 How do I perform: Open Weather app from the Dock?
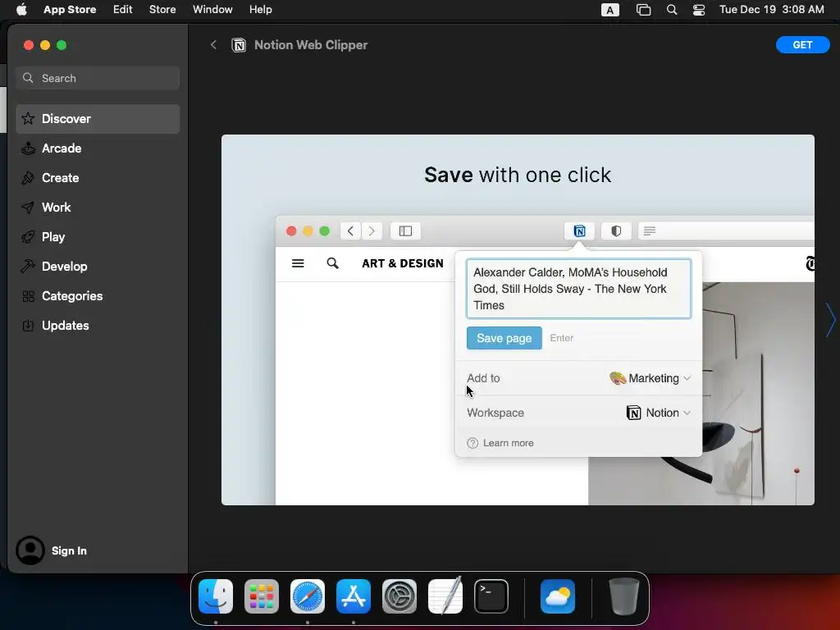click(x=558, y=596)
